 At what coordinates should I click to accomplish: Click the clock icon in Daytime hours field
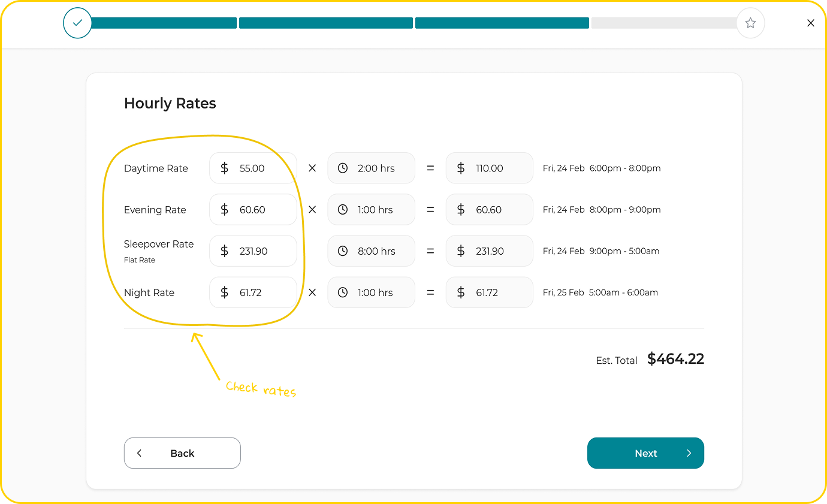pos(343,168)
